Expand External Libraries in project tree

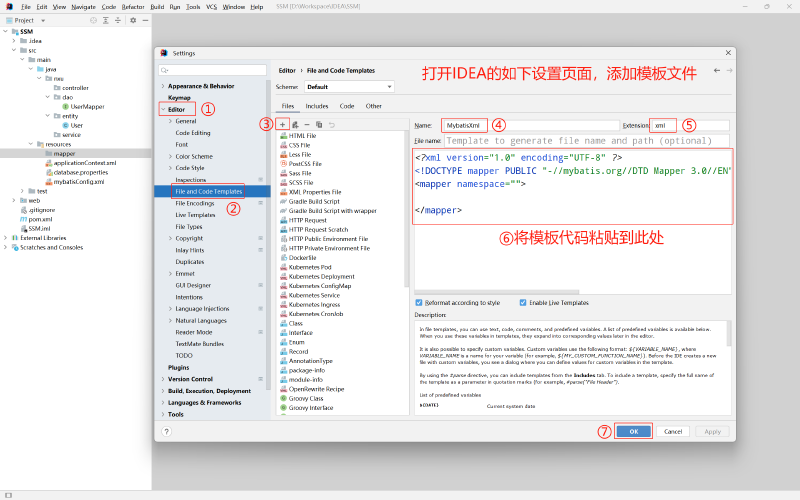coord(6,238)
